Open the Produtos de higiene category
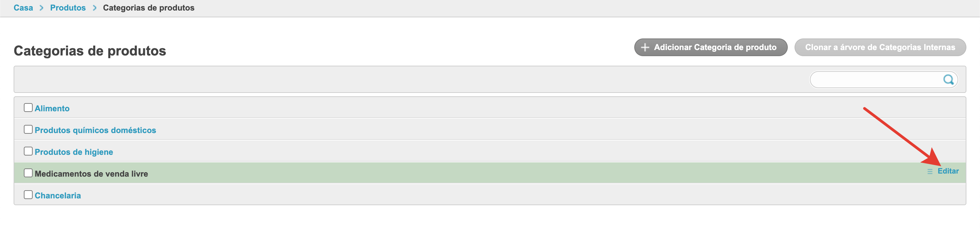 coord(74,152)
